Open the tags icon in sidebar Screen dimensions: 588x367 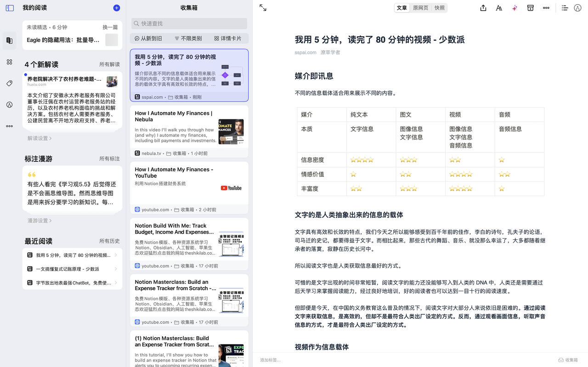(9, 83)
